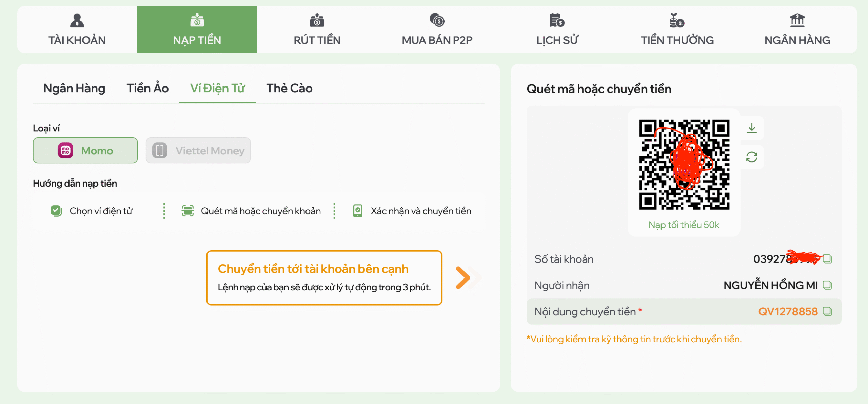Screen dimensions: 868x404
Task: Click the recipient name NGUYỄN HỒNG MI text
Action: point(771,285)
